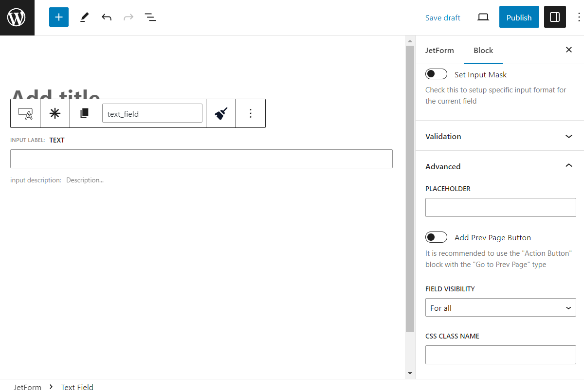This screenshot has width=584, height=392.
Task: Select the Tools (pencil) mode icon
Action: [x=84, y=17]
